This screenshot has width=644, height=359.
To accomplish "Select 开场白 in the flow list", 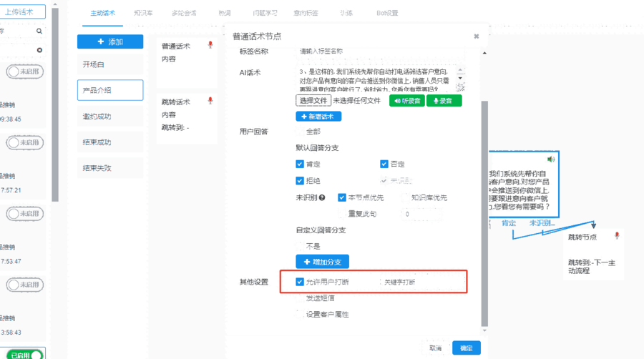I will pyautogui.click(x=110, y=64).
